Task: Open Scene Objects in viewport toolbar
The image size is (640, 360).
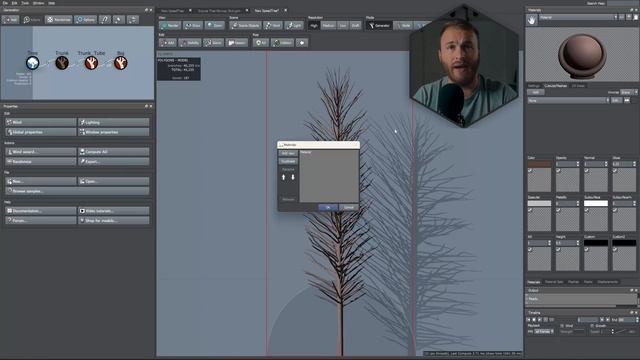Action: click(x=245, y=25)
